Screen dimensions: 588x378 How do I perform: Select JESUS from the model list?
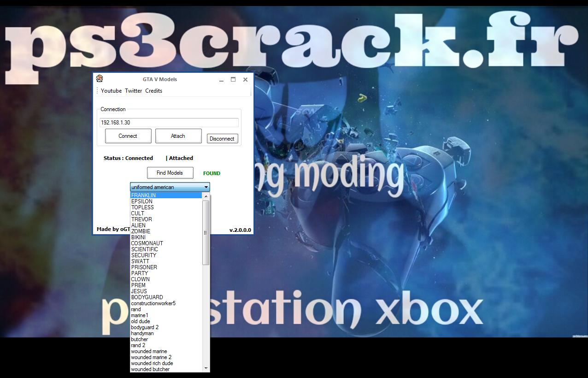pyautogui.click(x=166, y=291)
